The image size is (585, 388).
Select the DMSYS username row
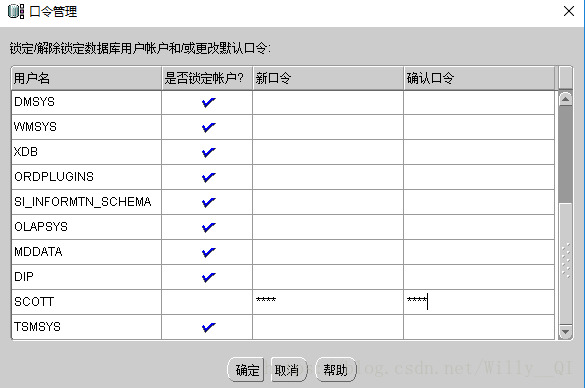coord(87,102)
